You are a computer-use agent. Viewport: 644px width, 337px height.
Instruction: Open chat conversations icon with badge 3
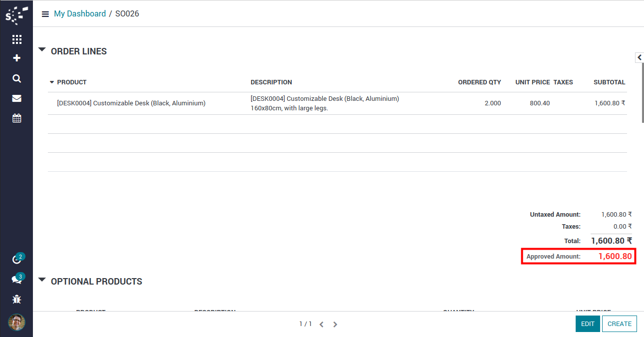[16, 280]
